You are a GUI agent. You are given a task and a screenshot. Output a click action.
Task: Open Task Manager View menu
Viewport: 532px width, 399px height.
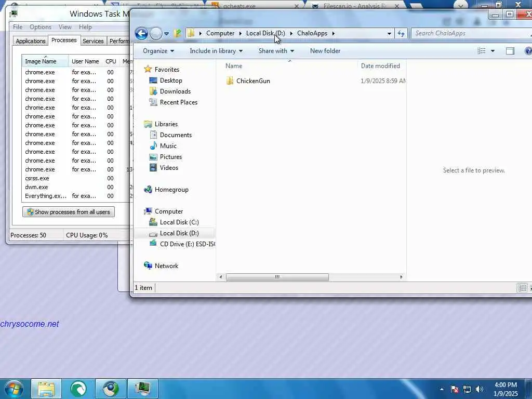(65, 27)
